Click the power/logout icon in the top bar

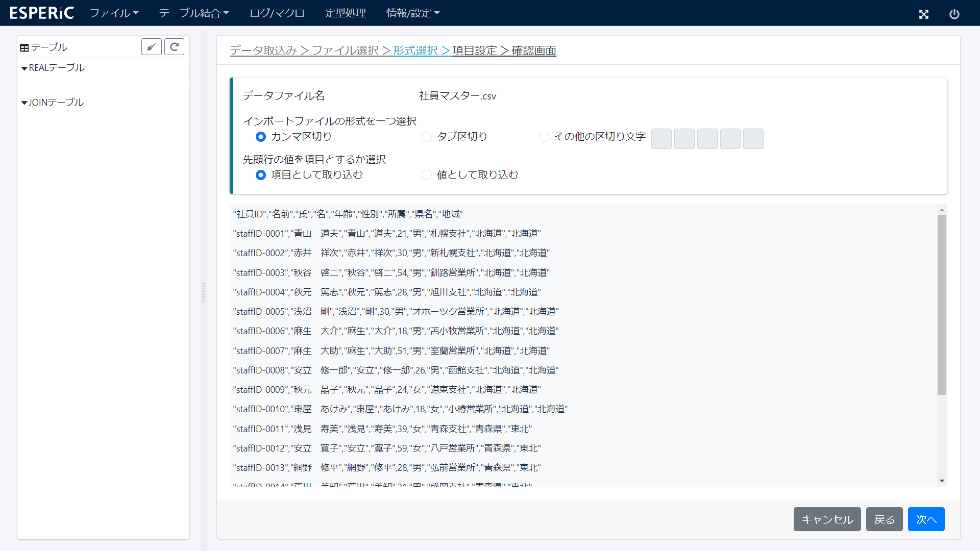pos(955,14)
